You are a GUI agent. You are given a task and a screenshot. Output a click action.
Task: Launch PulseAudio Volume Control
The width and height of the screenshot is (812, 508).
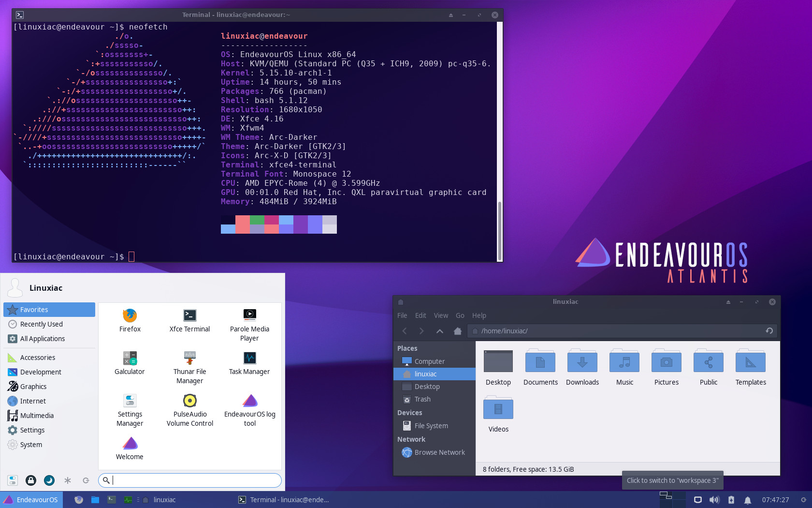pyautogui.click(x=189, y=410)
